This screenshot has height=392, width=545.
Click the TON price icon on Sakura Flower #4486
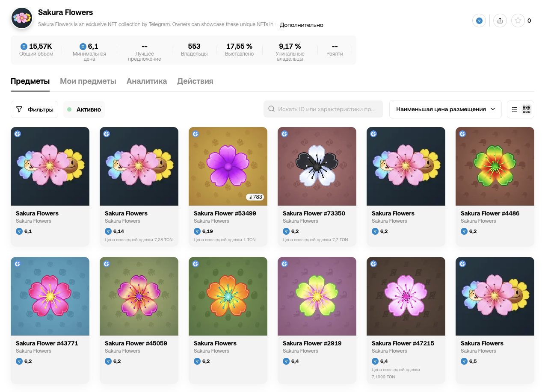pos(464,231)
